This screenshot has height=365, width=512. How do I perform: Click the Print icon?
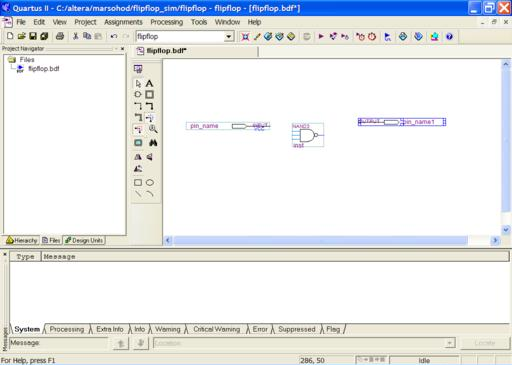click(60, 36)
